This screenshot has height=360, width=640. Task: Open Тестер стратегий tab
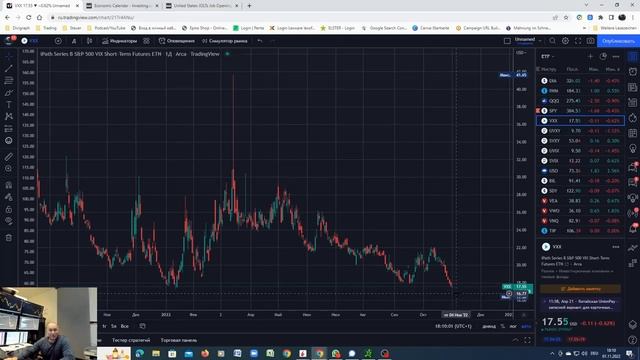tap(131, 340)
